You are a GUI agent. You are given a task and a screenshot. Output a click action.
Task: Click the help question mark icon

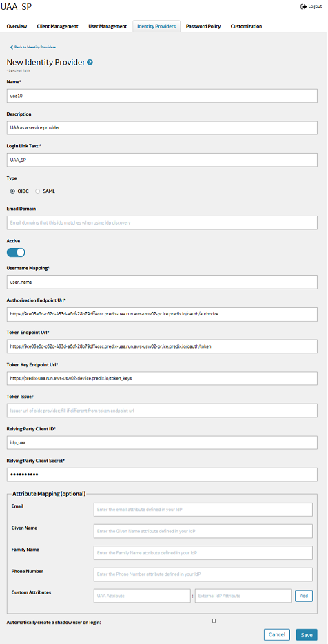pyautogui.click(x=90, y=63)
